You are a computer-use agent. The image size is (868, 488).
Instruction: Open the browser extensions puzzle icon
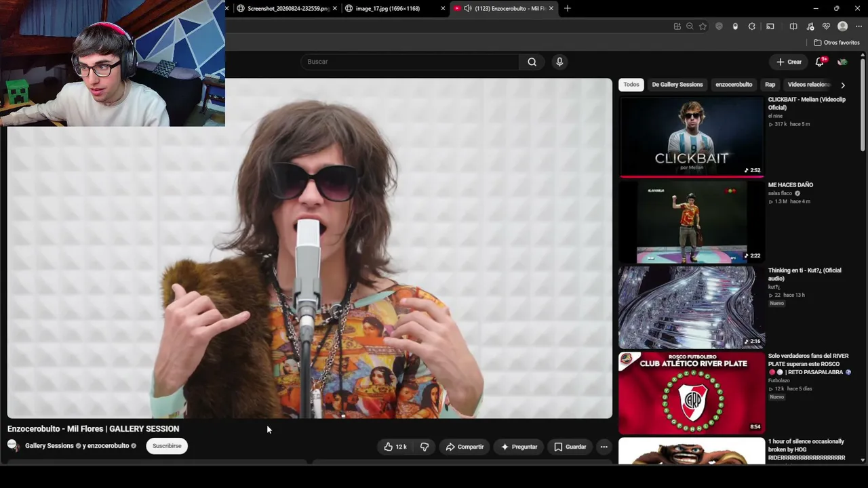(752, 26)
